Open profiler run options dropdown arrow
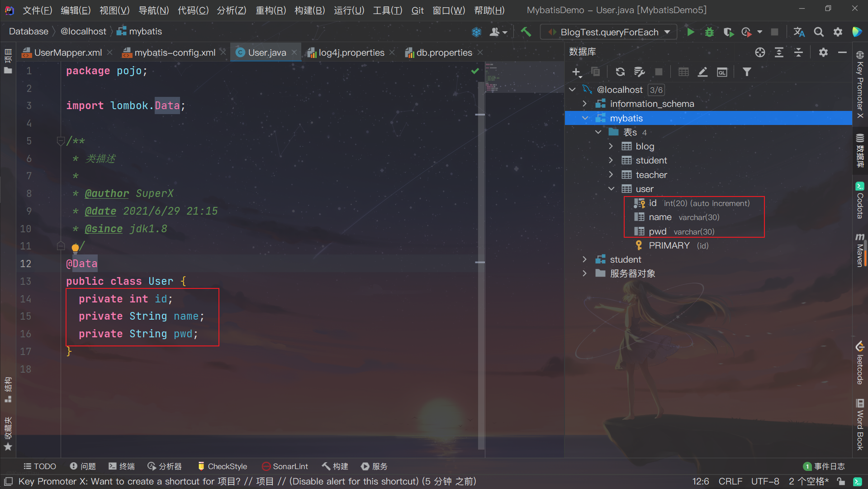 point(760,32)
